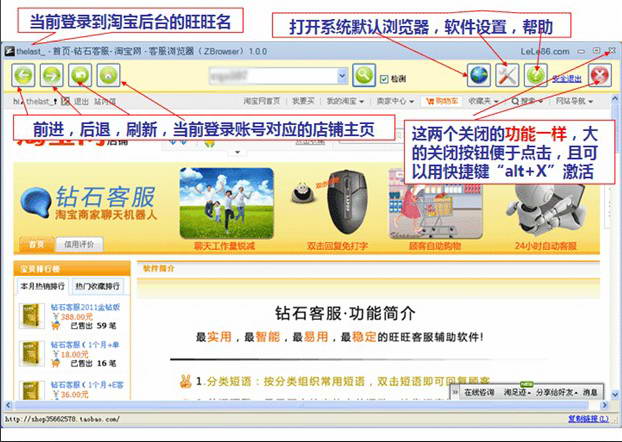
Task: Open the 钻石客服(1个月+E客 product link
Action: click(87, 385)
